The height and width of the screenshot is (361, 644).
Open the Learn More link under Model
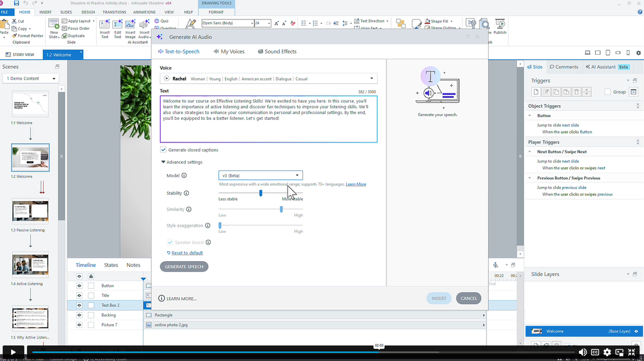(356, 184)
